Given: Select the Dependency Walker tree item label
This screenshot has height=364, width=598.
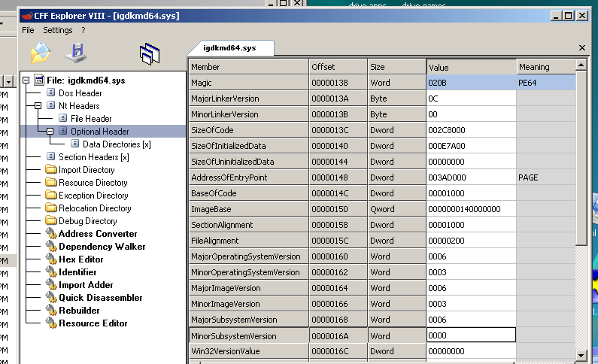Looking at the screenshot, I should tap(102, 247).
